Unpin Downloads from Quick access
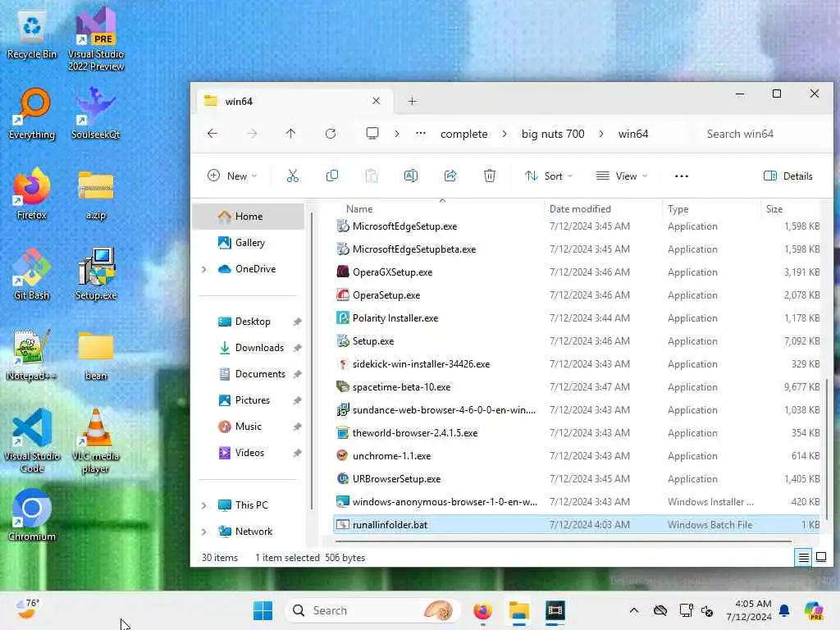 pos(297,348)
